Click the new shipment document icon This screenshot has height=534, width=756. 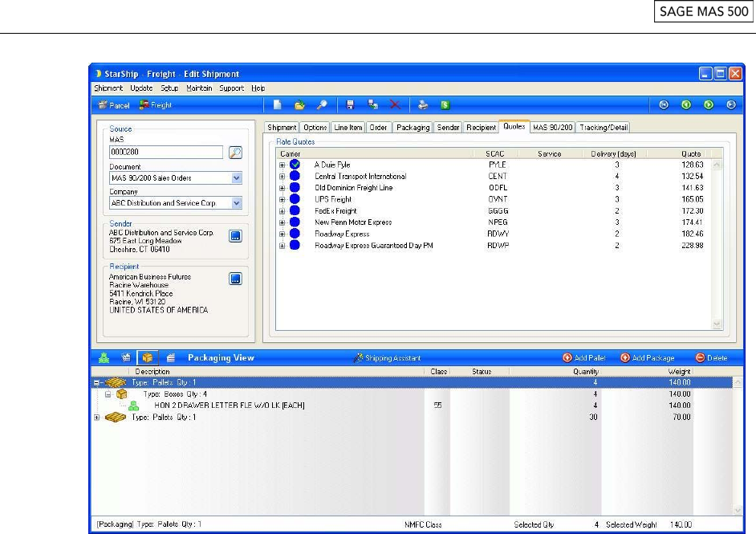pos(276,105)
